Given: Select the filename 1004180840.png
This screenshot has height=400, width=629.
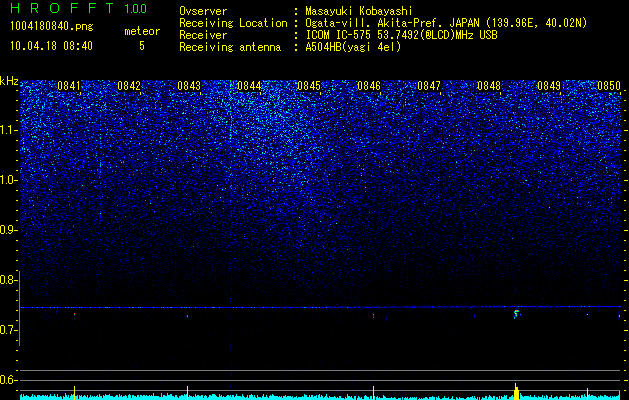Looking at the screenshot, I should click(x=52, y=27).
